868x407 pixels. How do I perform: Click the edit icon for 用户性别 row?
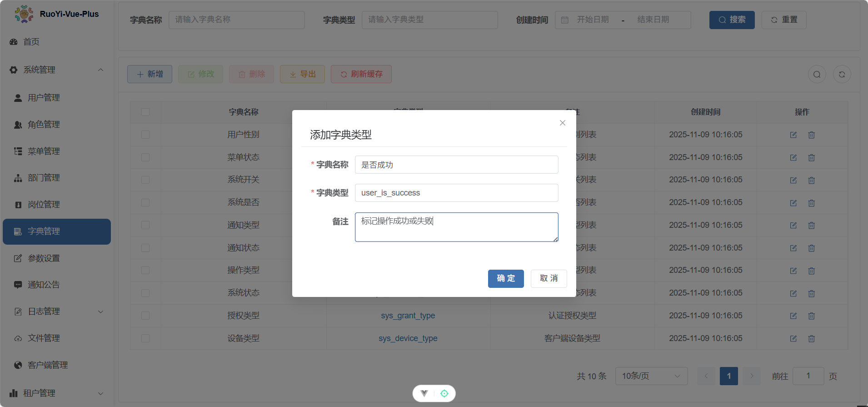(793, 135)
